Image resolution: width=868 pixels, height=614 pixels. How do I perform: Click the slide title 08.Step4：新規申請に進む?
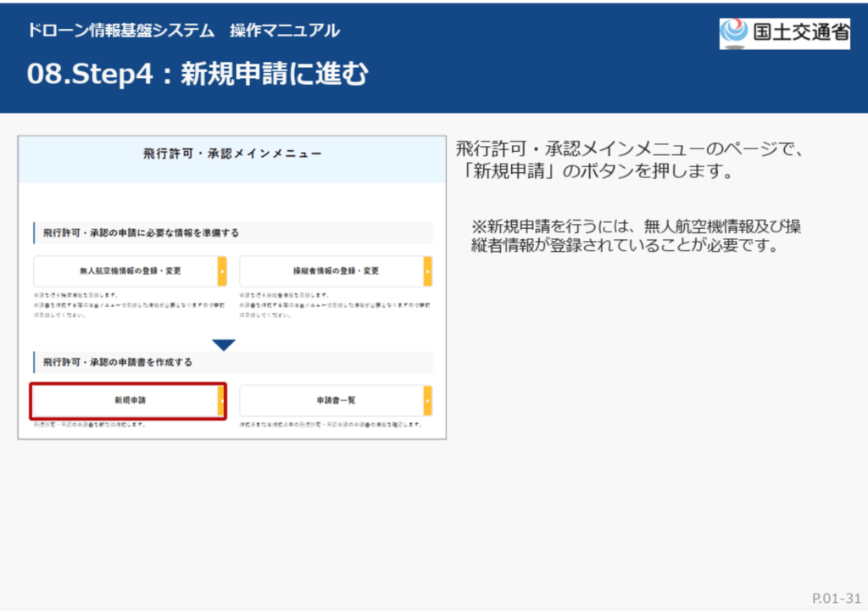coord(198,75)
